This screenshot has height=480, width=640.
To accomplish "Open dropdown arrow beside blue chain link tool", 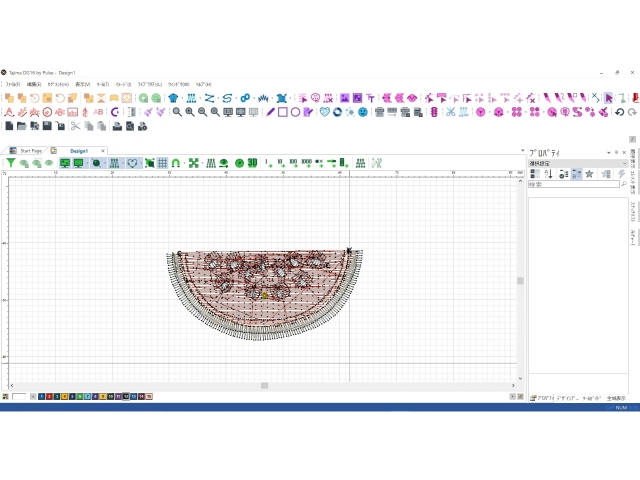I will 254,98.
